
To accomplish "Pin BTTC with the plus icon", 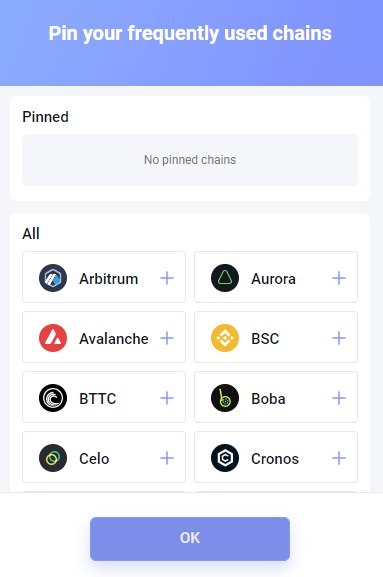I will coord(167,398).
